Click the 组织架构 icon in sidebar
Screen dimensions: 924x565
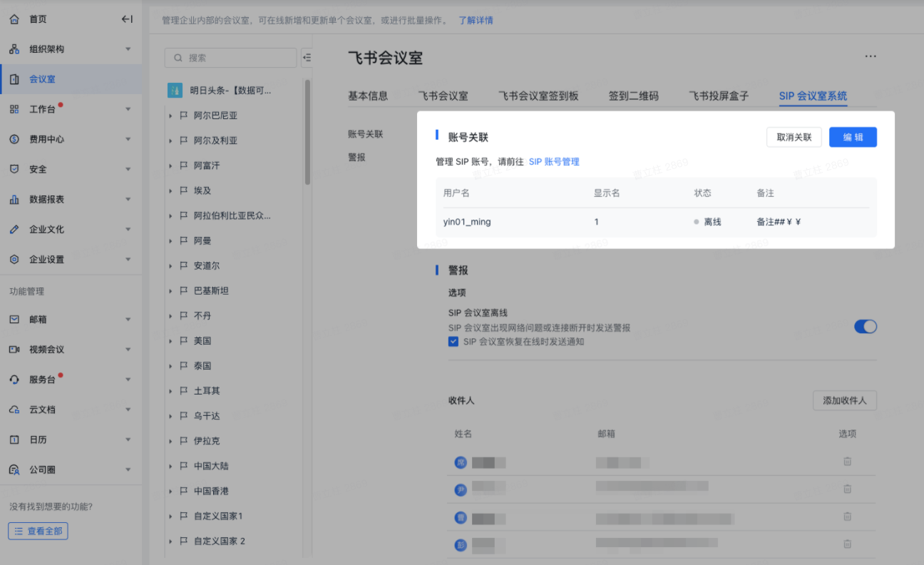pyautogui.click(x=14, y=49)
